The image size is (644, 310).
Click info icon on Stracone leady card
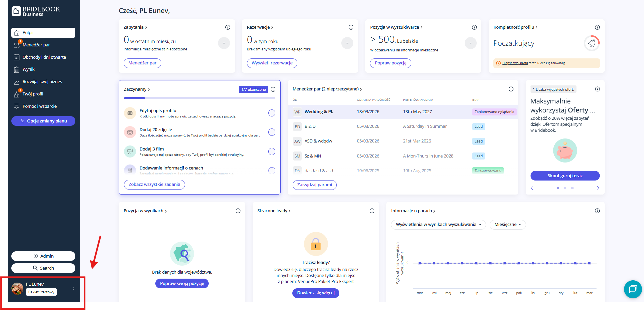tap(372, 211)
